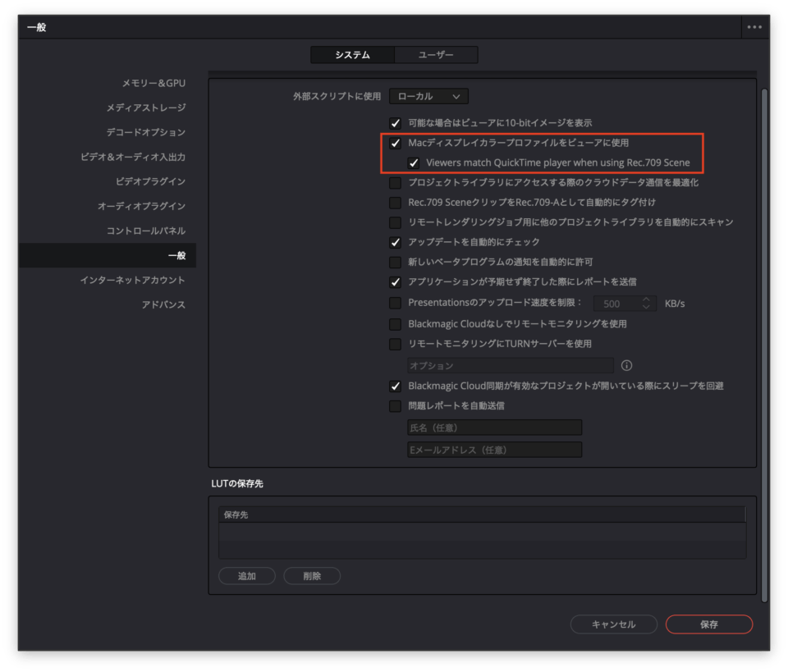Enable 新しいベータプログラムの通知 checkbox
This screenshot has height=672, width=788.
(396, 263)
